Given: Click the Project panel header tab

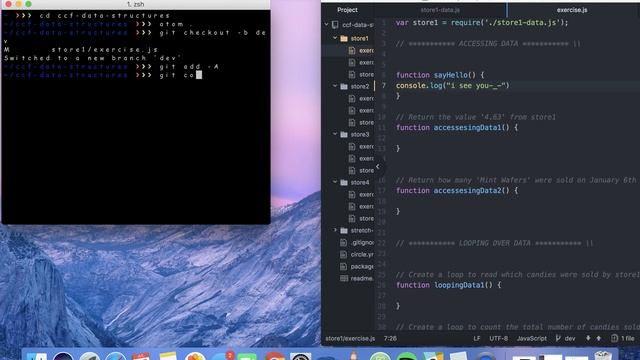Looking at the screenshot, I should (347, 10).
